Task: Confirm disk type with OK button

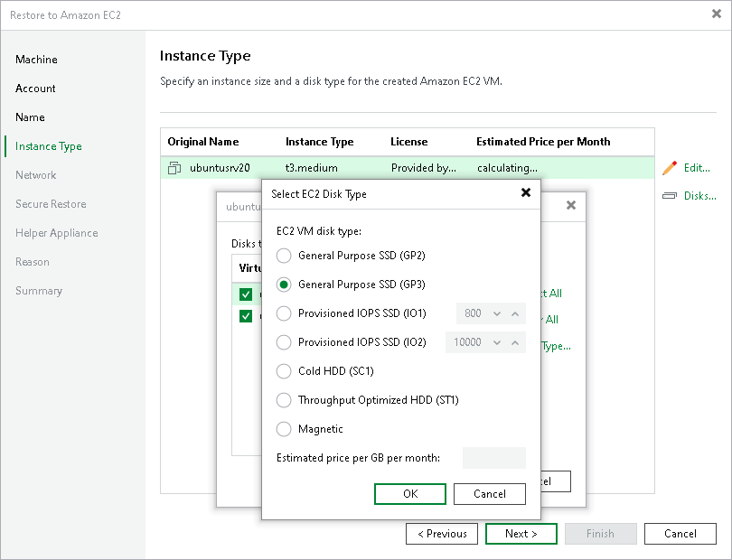Action: coord(410,494)
